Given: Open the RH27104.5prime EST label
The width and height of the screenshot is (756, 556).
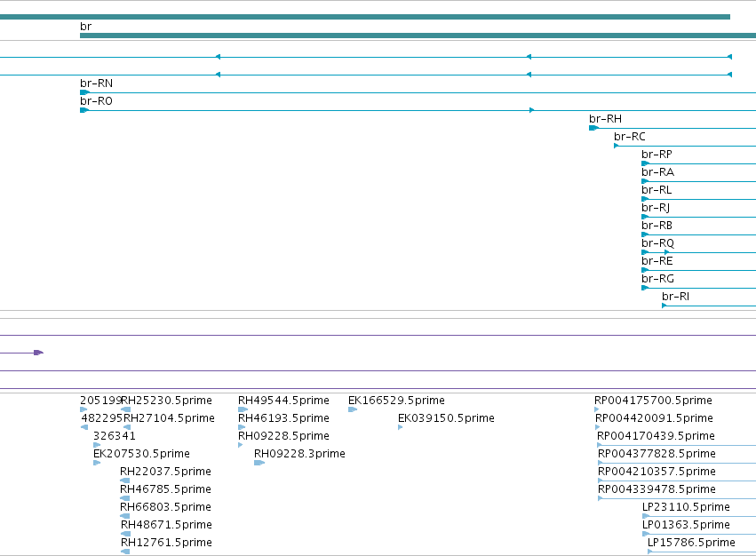Looking at the screenshot, I should point(169,418).
